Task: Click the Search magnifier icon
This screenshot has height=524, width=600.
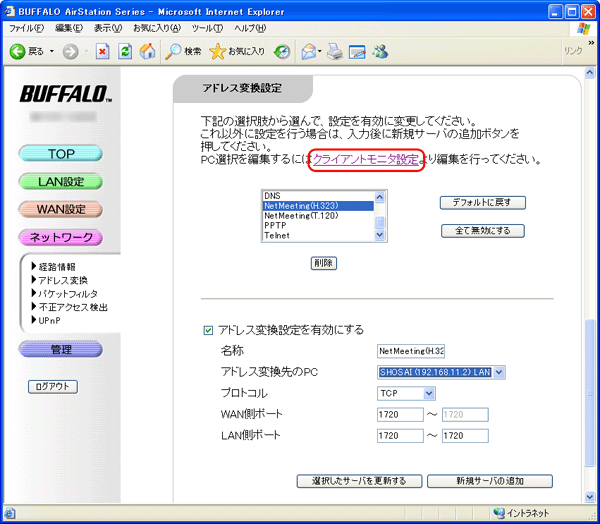Action: 173,51
